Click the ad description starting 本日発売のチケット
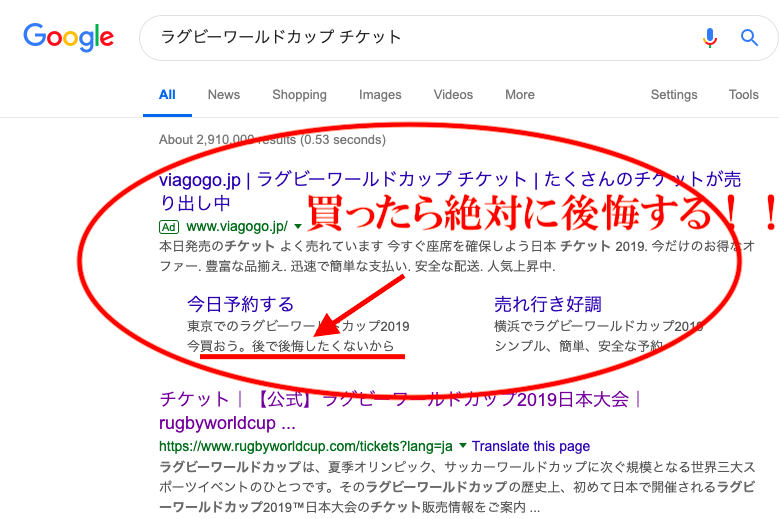 point(457,256)
